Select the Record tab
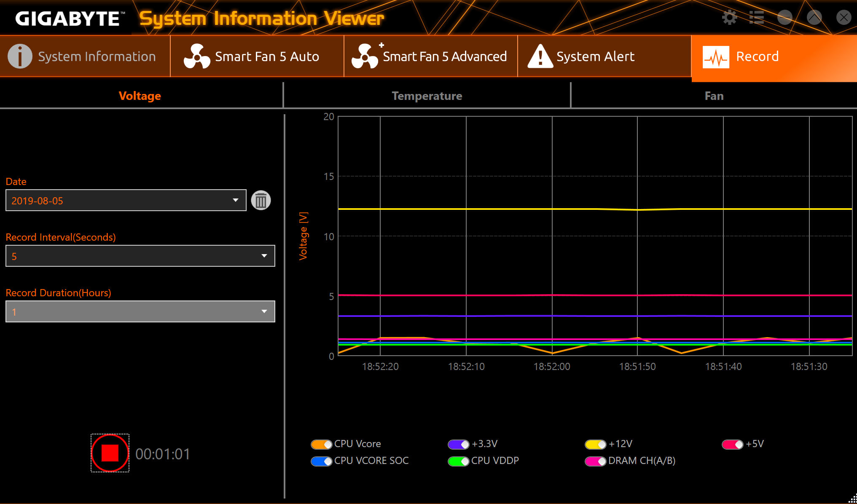 (x=774, y=58)
